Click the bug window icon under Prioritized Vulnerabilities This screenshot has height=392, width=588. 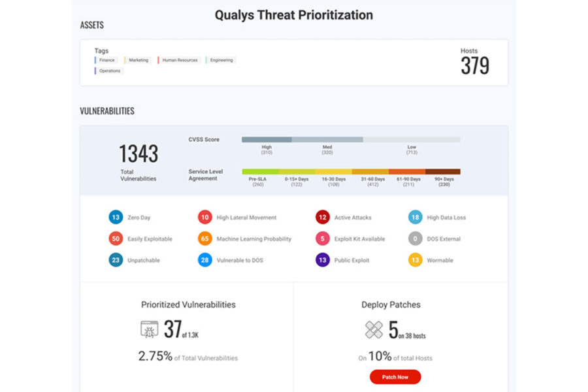coord(149,330)
